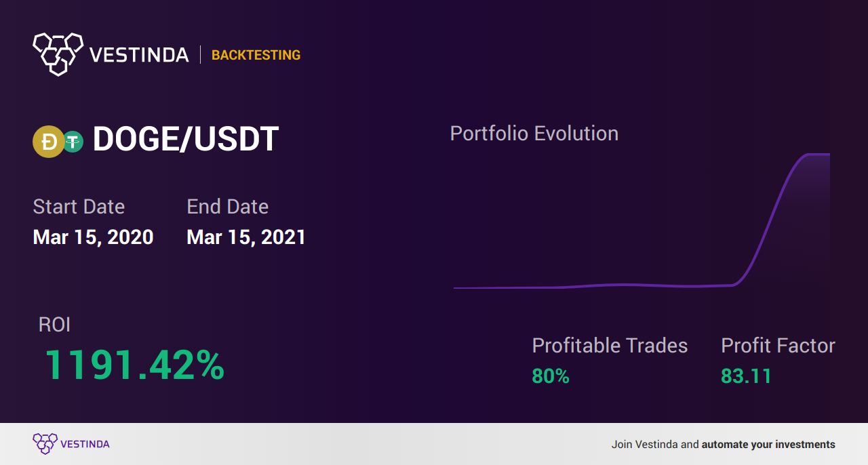Click the End Date label
Viewport: 868px width, 465px height.
click(x=228, y=207)
